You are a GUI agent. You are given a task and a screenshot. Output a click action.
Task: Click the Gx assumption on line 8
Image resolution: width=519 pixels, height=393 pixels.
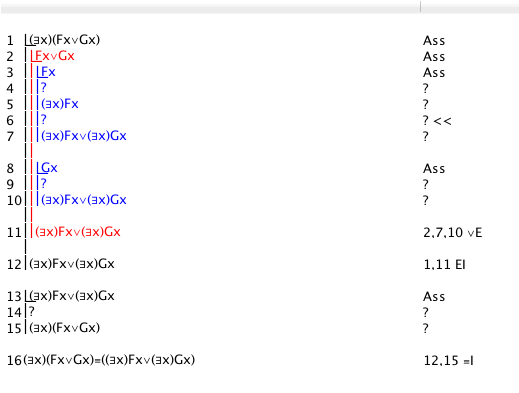pyautogui.click(x=49, y=168)
